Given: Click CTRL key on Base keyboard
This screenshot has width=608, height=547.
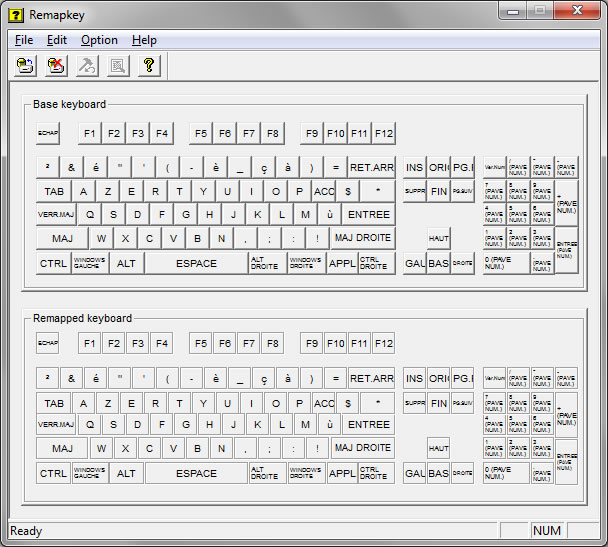Looking at the screenshot, I should [54, 264].
